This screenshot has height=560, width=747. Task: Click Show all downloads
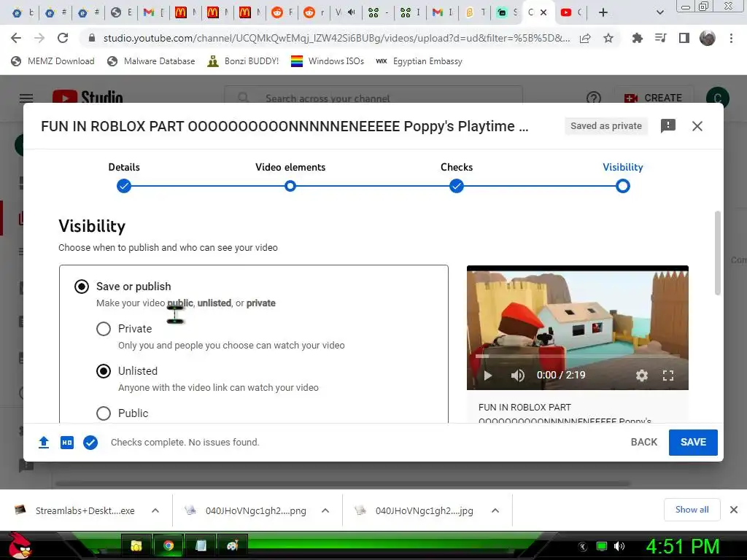[x=692, y=510]
